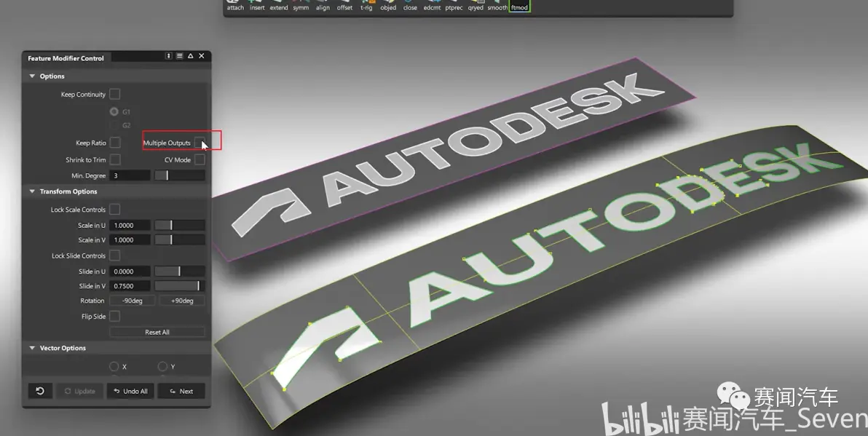Collapse the Vector Options section

(32, 348)
